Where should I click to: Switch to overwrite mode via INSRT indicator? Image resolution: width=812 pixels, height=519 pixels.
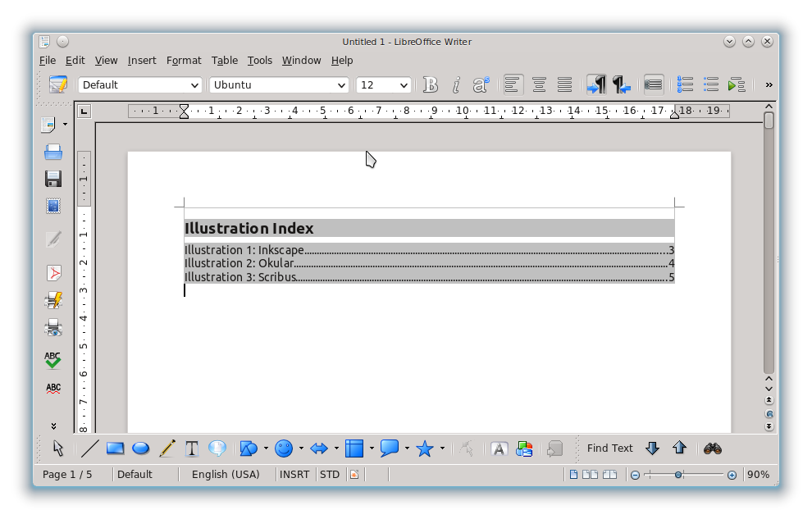[294, 474]
